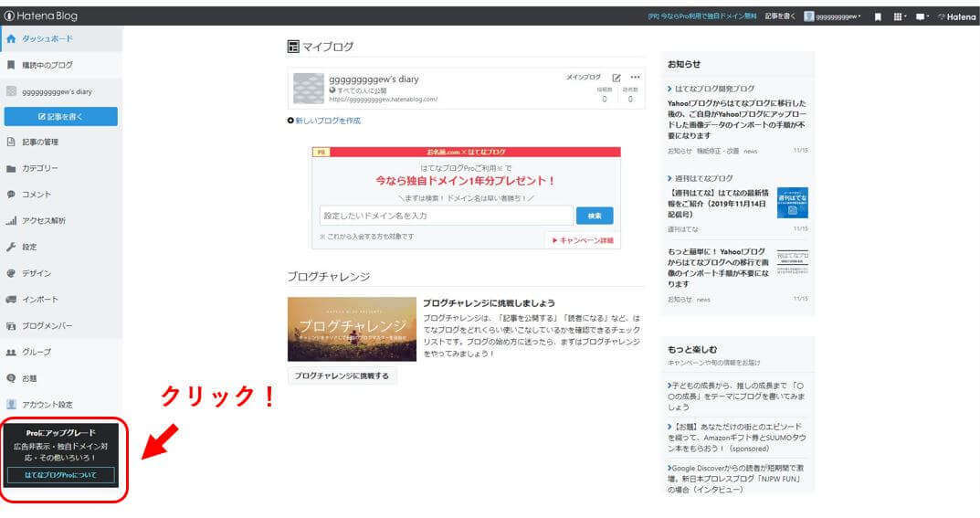Open ダッシュボード in the sidebar
The width and height of the screenshot is (980, 518).
[x=61, y=38]
